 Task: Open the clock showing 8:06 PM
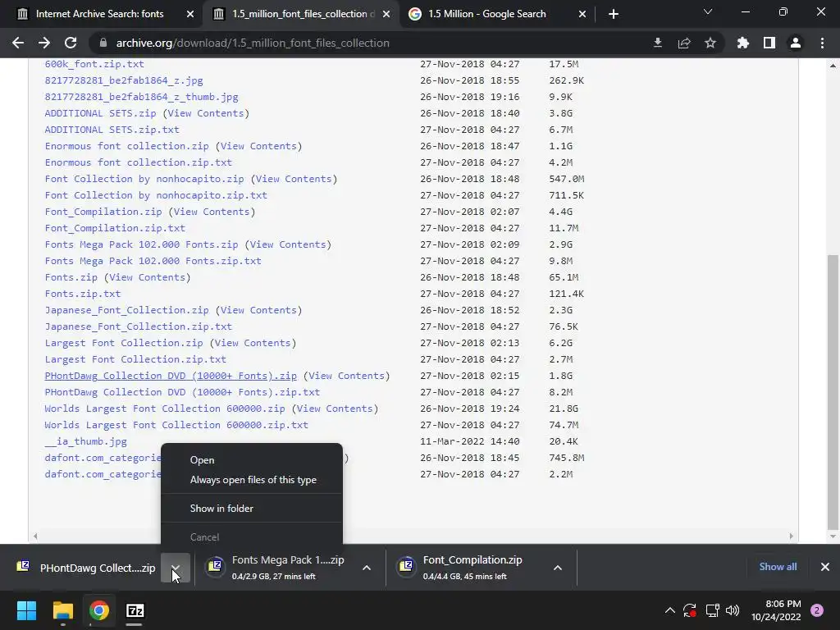click(x=776, y=610)
